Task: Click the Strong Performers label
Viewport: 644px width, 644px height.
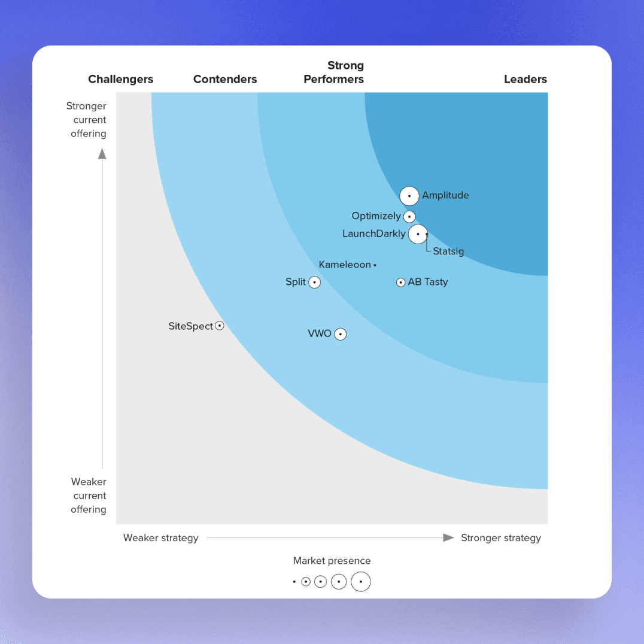Action: [x=333, y=72]
